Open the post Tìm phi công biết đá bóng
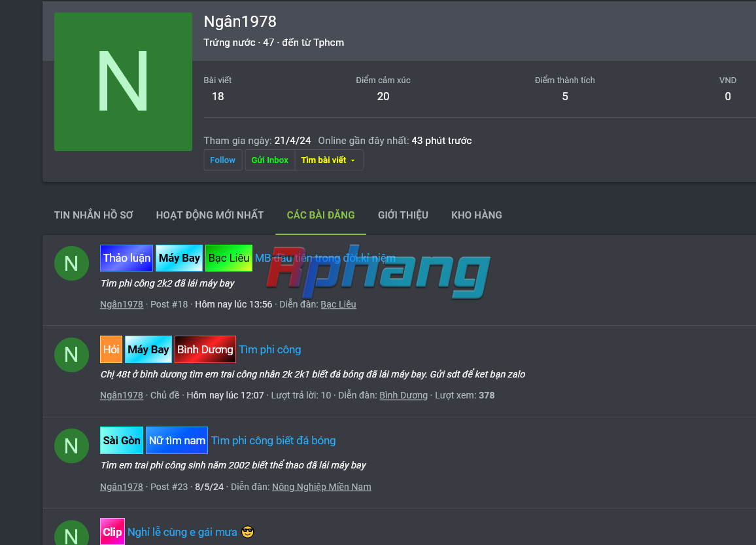756x545 pixels. [x=273, y=440]
